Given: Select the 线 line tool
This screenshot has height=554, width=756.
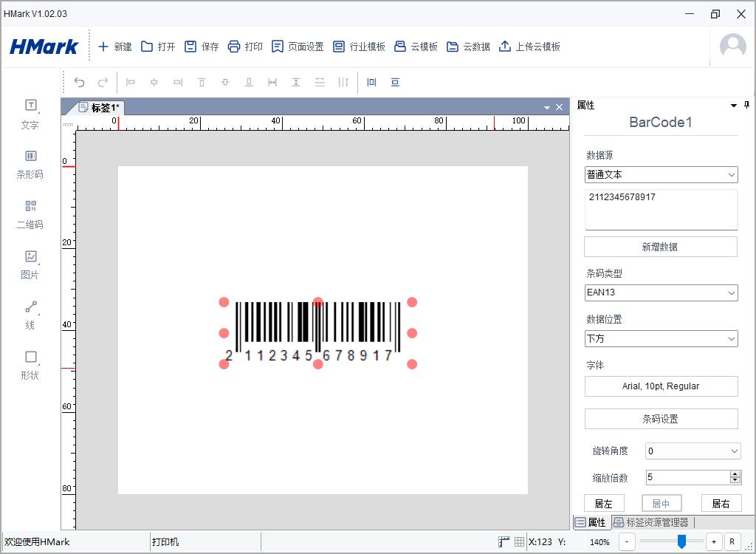Looking at the screenshot, I should (x=30, y=315).
